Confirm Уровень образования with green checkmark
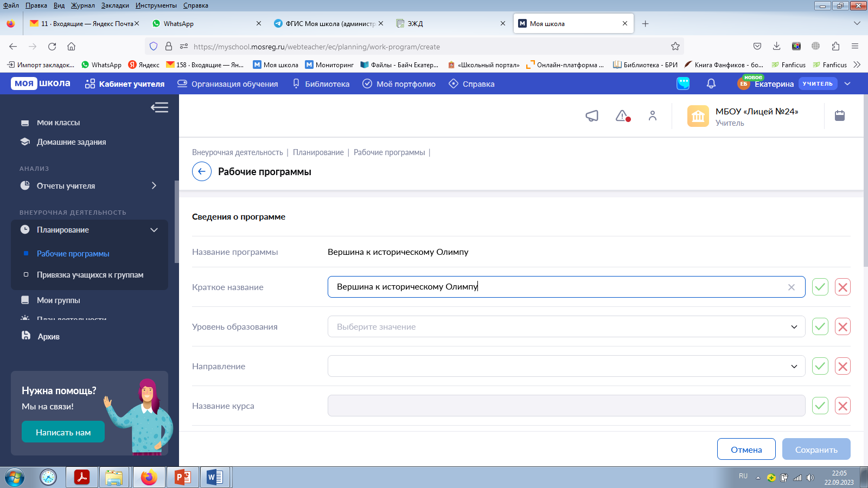Viewport: 868px width, 488px height. [x=820, y=326]
